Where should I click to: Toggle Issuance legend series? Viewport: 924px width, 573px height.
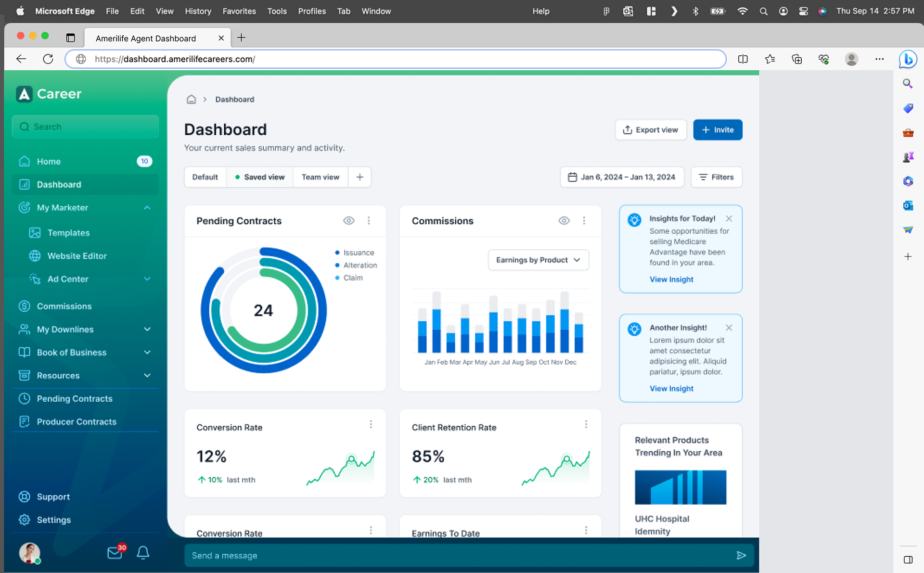click(x=355, y=253)
